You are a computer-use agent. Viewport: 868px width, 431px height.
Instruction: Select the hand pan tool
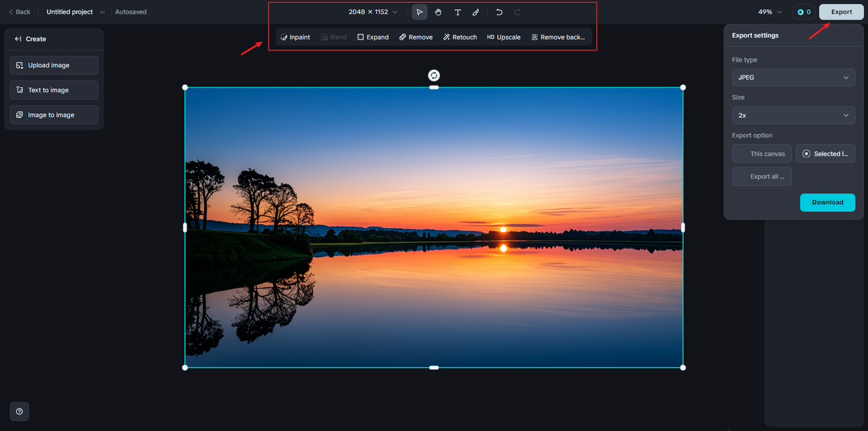[x=438, y=12]
